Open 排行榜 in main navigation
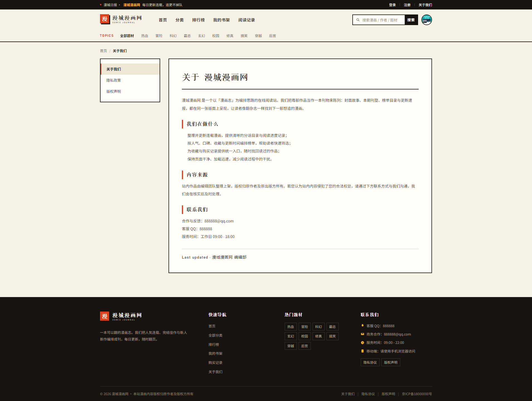 pos(198,20)
